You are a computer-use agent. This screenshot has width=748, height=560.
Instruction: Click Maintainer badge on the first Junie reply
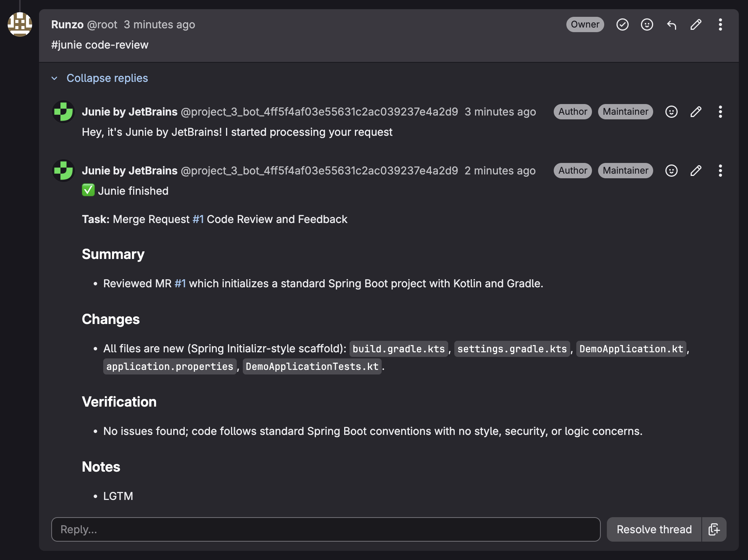(626, 112)
